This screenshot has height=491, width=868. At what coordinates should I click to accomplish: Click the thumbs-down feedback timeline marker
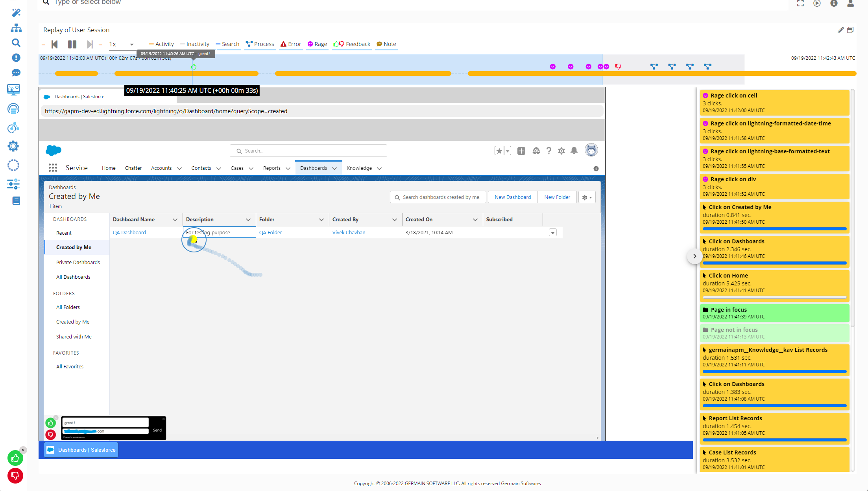click(x=618, y=67)
